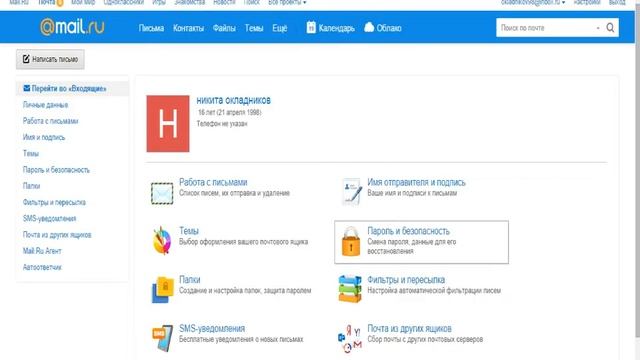The image size is (640, 360).
Task: Go to Перейти во «Входящие» sidebar link
Action: click(x=69, y=89)
